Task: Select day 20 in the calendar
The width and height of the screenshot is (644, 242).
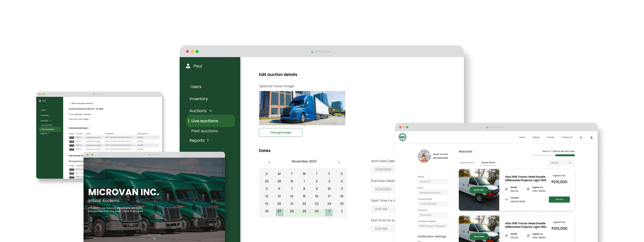Action: tap(279, 204)
